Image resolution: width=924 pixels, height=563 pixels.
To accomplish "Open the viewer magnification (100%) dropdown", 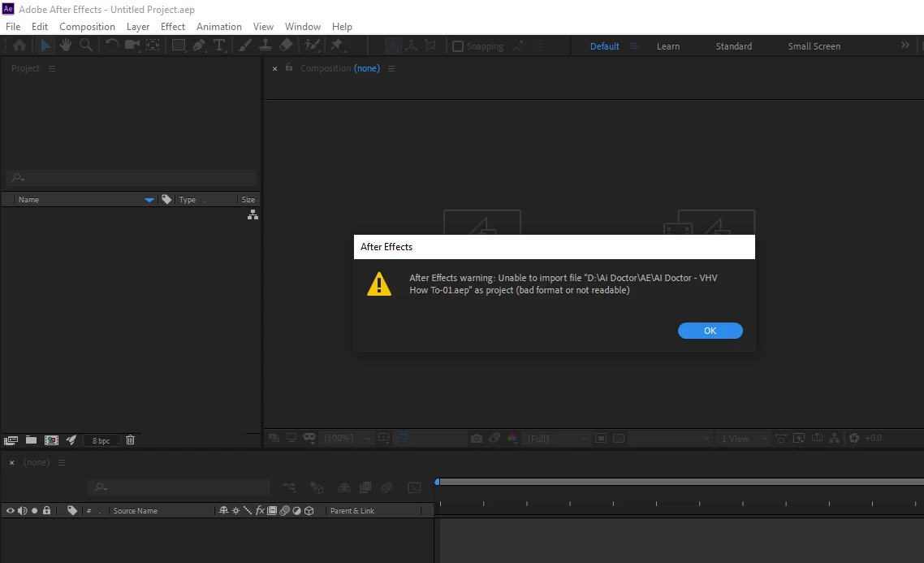I will tap(348, 438).
